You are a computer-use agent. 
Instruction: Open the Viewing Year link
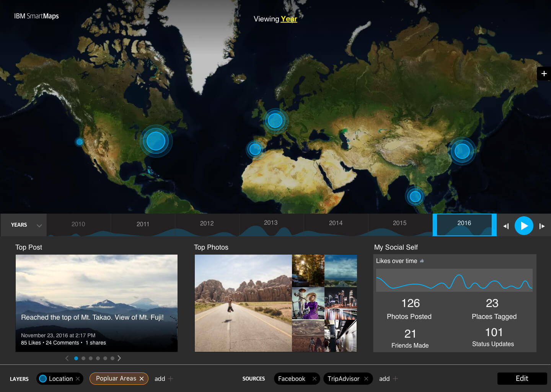pyautogui.click(x=289, y=19)
